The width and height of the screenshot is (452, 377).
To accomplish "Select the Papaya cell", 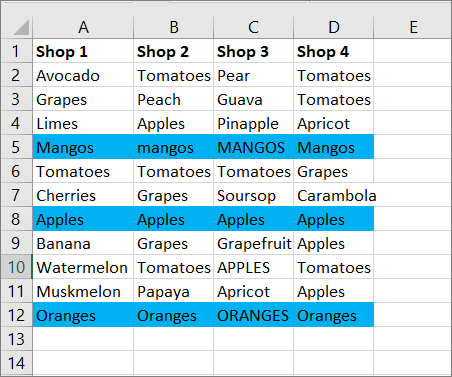I will click(x=173, y=291).
